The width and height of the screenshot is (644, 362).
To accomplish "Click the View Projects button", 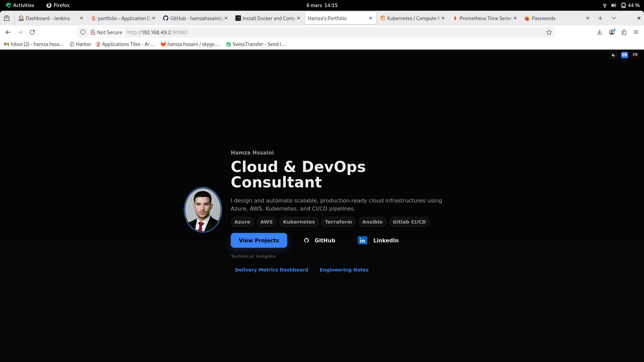I will pos(259,240).
